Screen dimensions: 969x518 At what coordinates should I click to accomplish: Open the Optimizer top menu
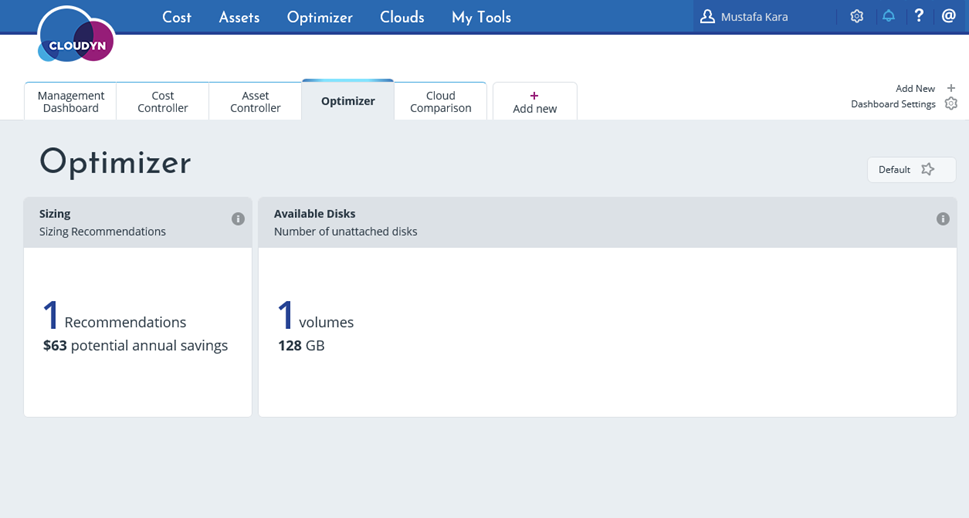click(x=320, y=17)
